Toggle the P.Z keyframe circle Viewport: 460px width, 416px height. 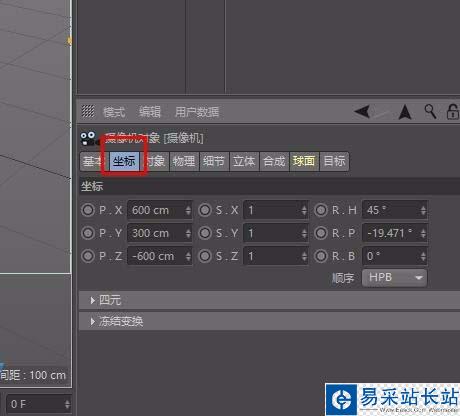88,256
